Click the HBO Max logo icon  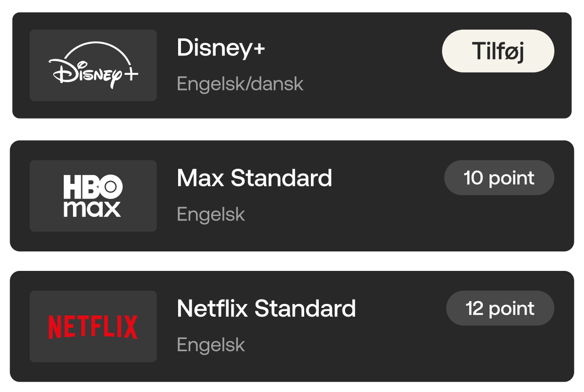(93, 196)
